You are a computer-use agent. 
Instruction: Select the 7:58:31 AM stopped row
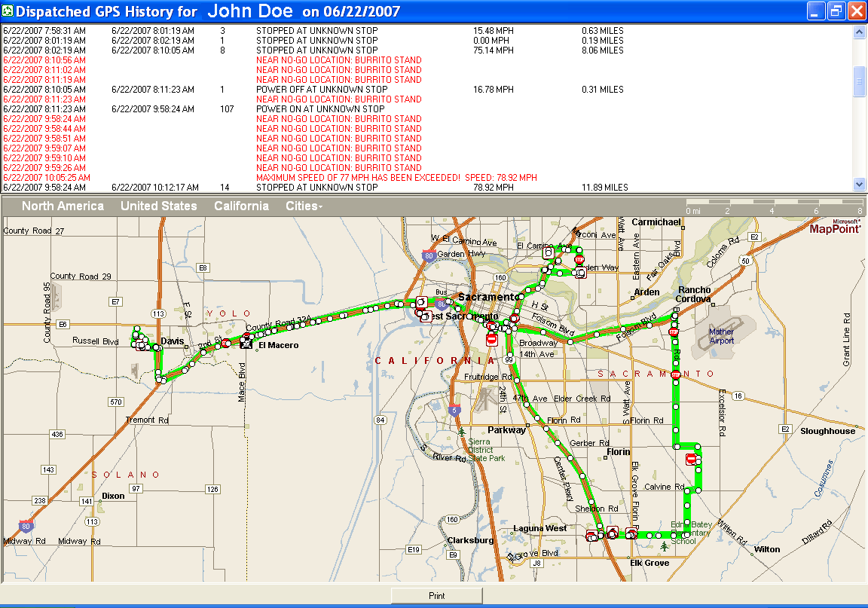(313, 30)
